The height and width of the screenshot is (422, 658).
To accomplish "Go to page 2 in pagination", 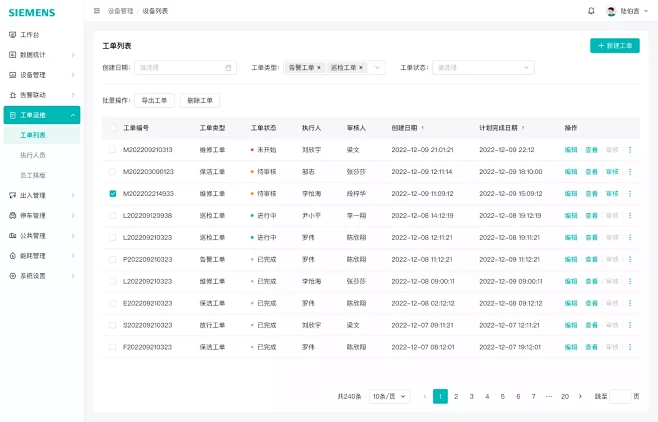I will pos(456,396).
